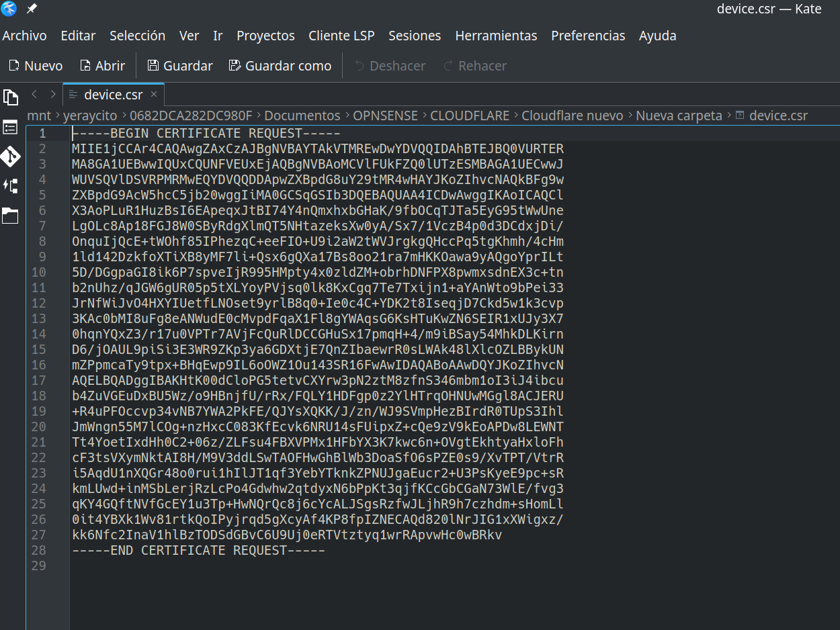This screenshot has height=630, width=840.
Task: Open the Archivo menu
Action: [25, 36]
